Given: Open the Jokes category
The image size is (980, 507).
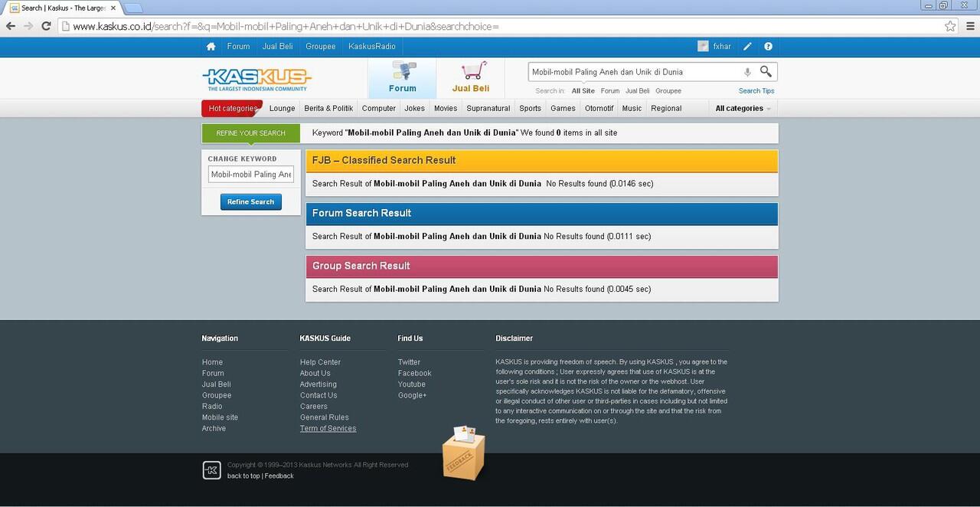Looking at the screenshot, I should [x=414, y=108].
